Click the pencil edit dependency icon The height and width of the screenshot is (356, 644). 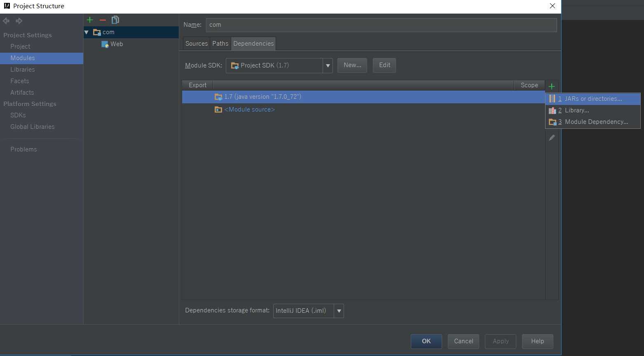click(x=552, y=138)
